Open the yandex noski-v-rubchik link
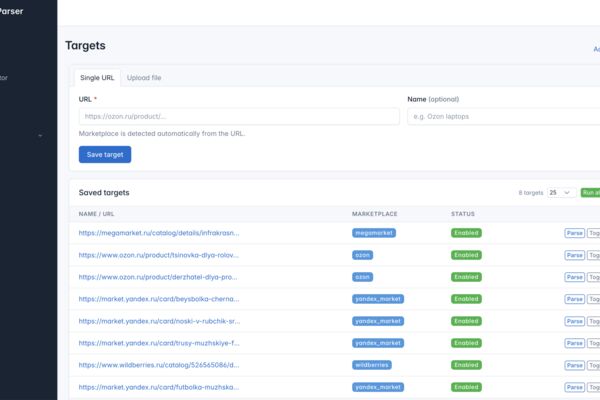Viewport: 600px width, 400px height. pos(159,321)
